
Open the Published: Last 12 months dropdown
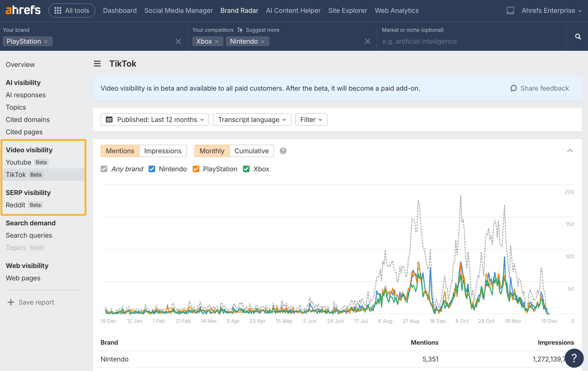(154, 120)
